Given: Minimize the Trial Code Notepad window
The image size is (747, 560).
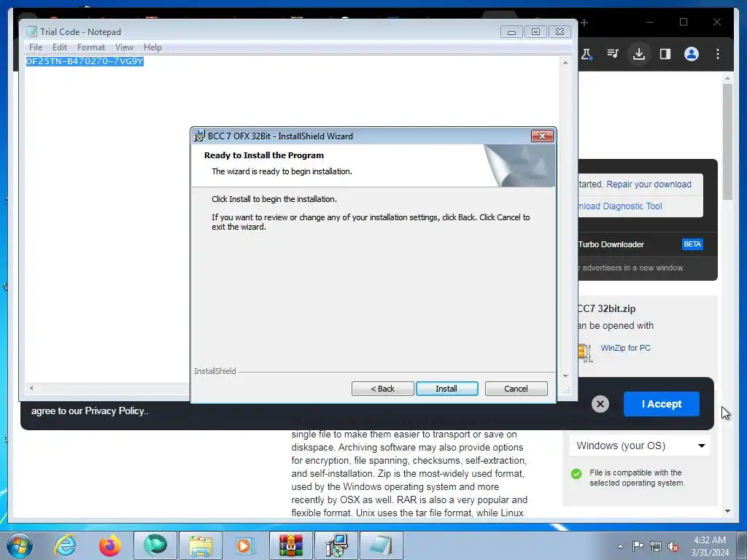Looking at the screenshot, I should [511, 32].
